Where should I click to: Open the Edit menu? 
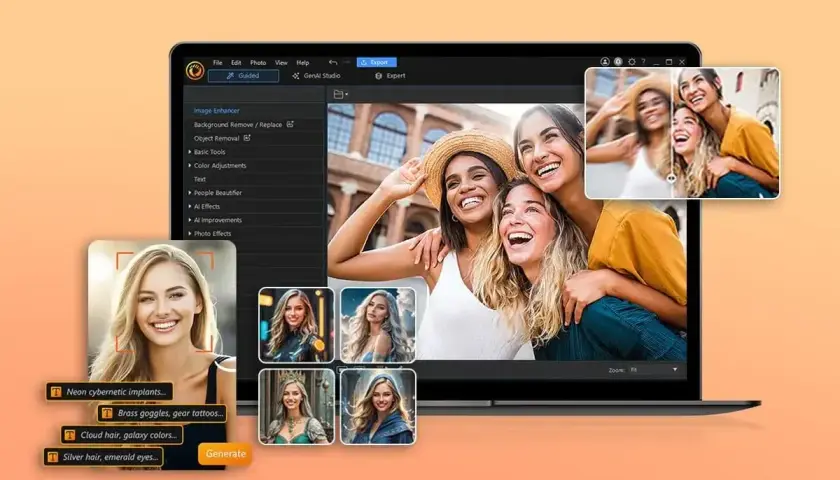coord(236,63)
